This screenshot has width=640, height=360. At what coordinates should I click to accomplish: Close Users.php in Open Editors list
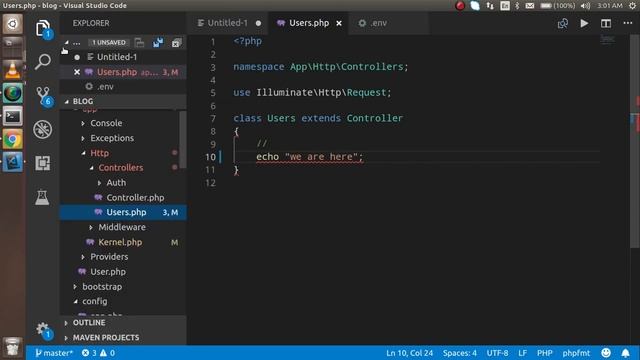(x=77, y=72)
